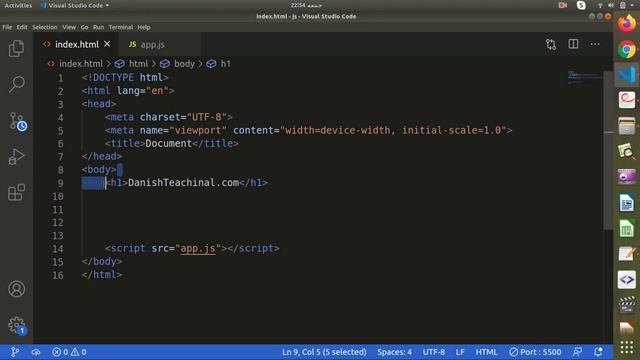Open the volume icon in top panel
Viewport: 640px width, 360px height.
click(611, 5)
